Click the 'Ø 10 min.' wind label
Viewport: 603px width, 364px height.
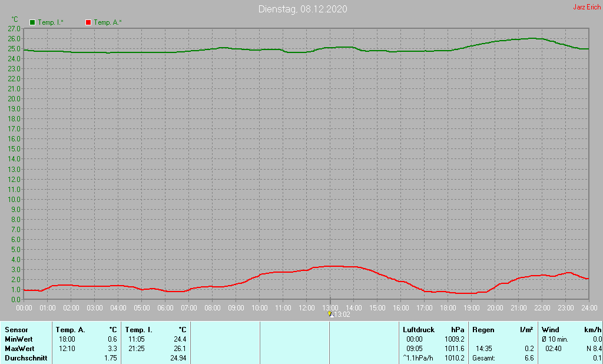tap(555, 339)
